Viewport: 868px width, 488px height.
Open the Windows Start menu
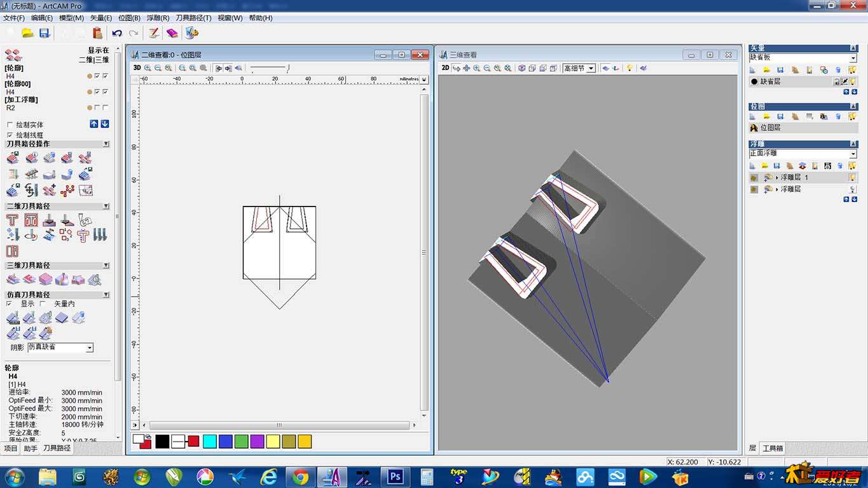click(15, 477)
